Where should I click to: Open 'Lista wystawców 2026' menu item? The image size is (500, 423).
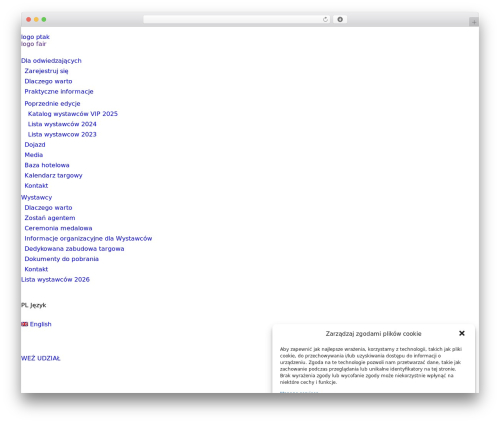(x=55, y=280)
